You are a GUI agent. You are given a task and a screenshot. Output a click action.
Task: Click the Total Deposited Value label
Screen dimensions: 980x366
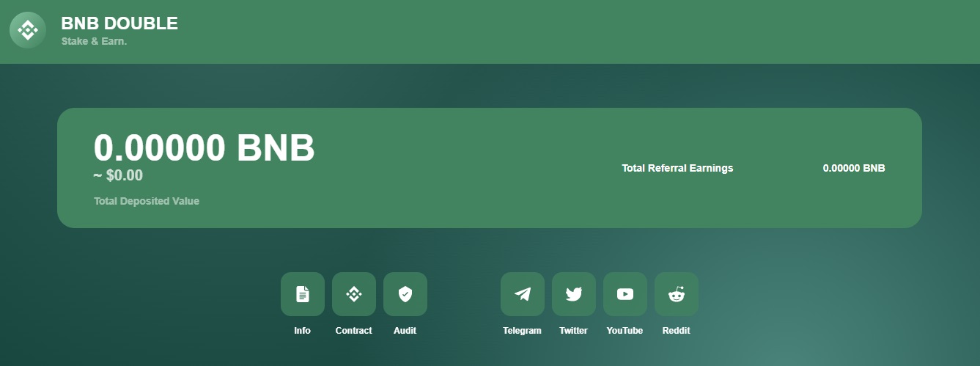[x=147, y=201]
